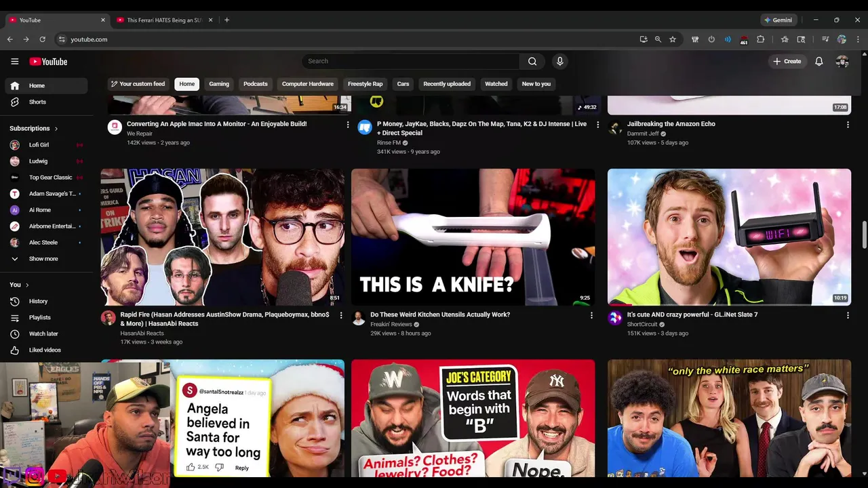The width and height of the screenshot is (868, 488).
Task: Open the 'THIS IS A KNIFE?' thumbnail
Action: [x=473, y=237]
